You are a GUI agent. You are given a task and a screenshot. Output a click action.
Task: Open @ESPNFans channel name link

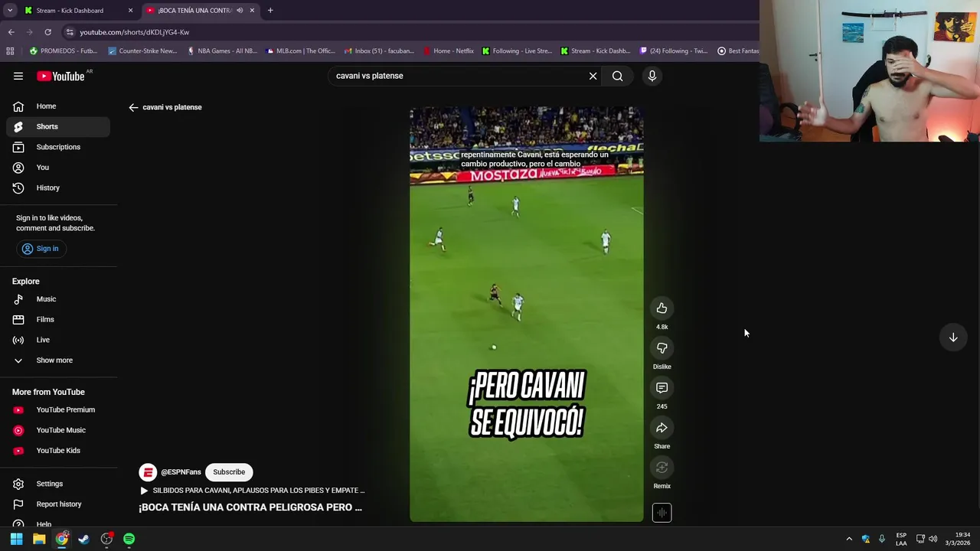tap(181, 472)
